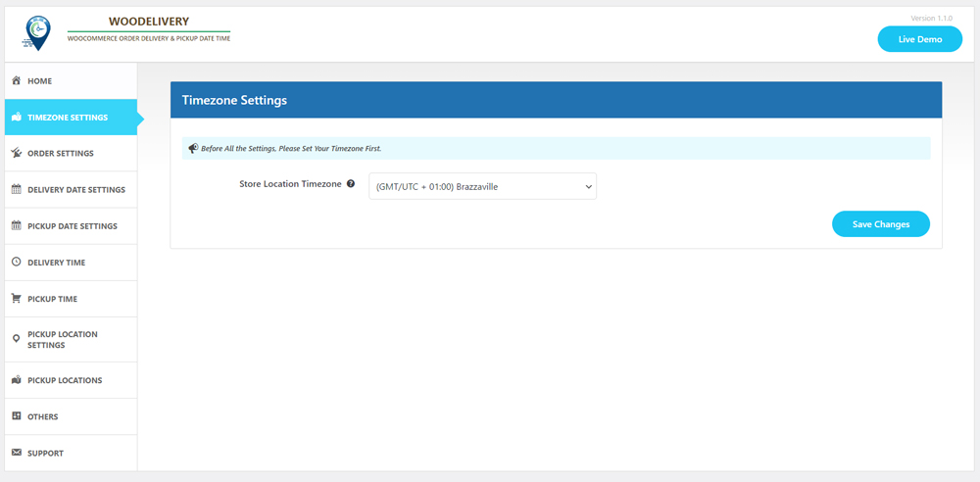Click the timezone dropdown chevron arrow
This screenshot has height=482, width=980.
pyautogui.click(x=588, y=186)
